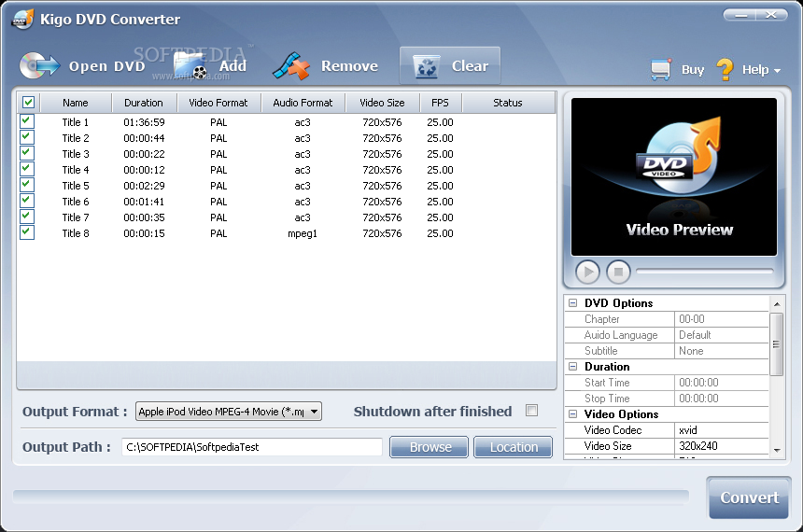Change Audio Language Default value
This screenshot has height=532, width=803.
point(721,335)
